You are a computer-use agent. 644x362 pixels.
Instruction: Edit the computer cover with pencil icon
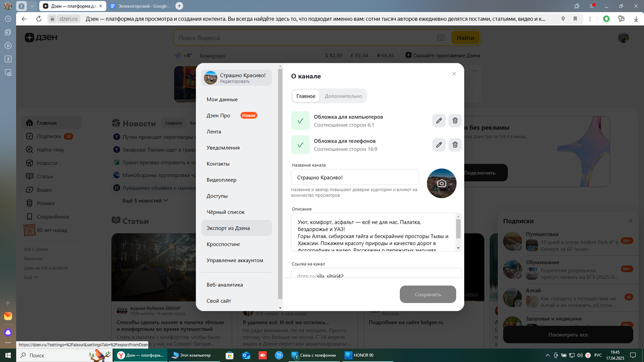(x=439, y=121)
